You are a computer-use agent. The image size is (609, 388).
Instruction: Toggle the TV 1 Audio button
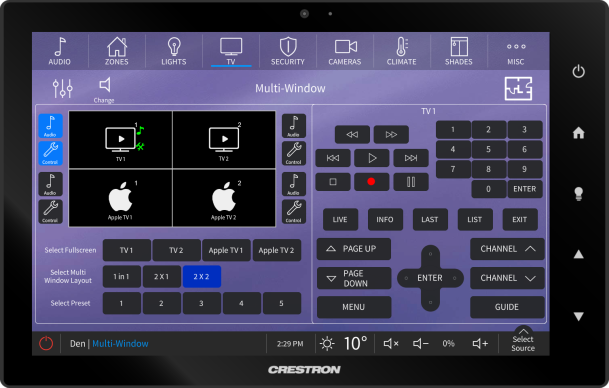pyautogui.click(x=50, y=126)
